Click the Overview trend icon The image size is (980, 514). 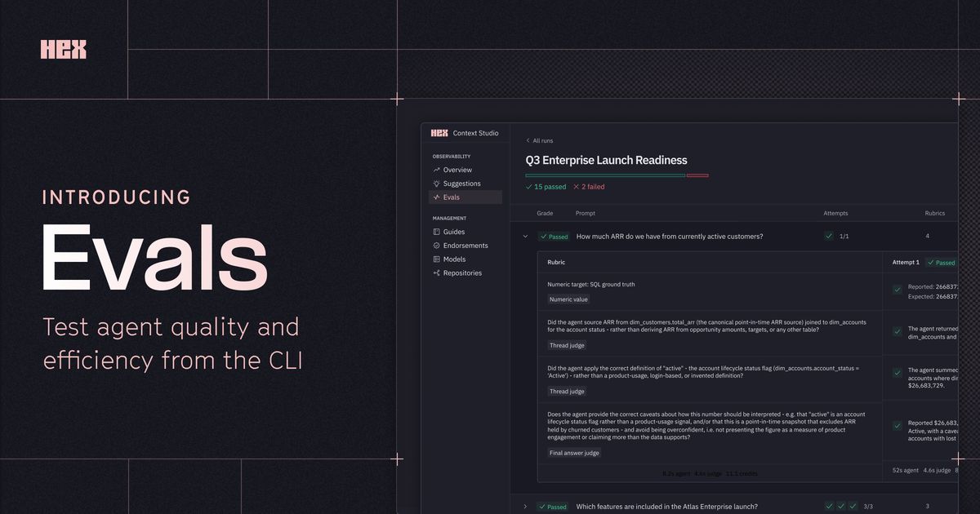click(x=437, y=170)
